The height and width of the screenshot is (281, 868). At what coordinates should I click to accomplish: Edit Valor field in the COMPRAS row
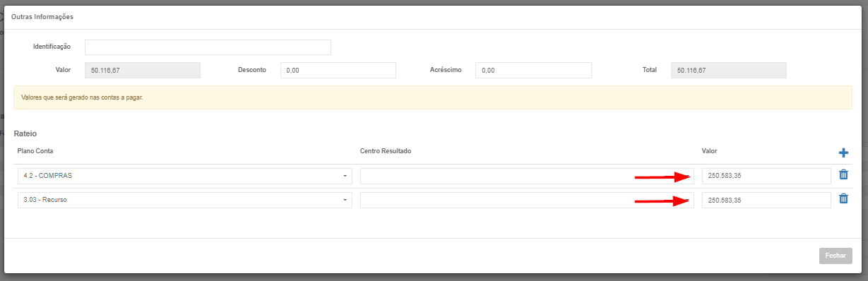(x=766, y=176)
